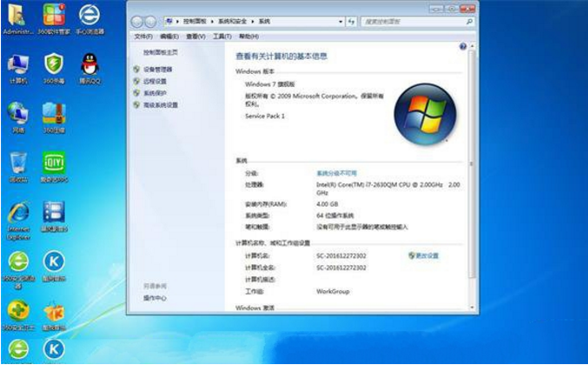Click the 查看有关计算机的基本信息 heading

tap(281, 56)
